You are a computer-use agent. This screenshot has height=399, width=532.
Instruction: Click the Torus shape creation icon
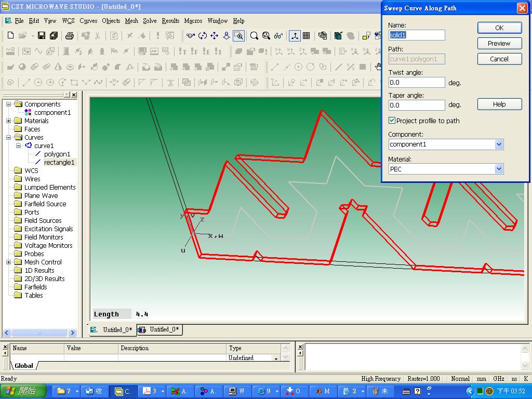coord(70,67)
